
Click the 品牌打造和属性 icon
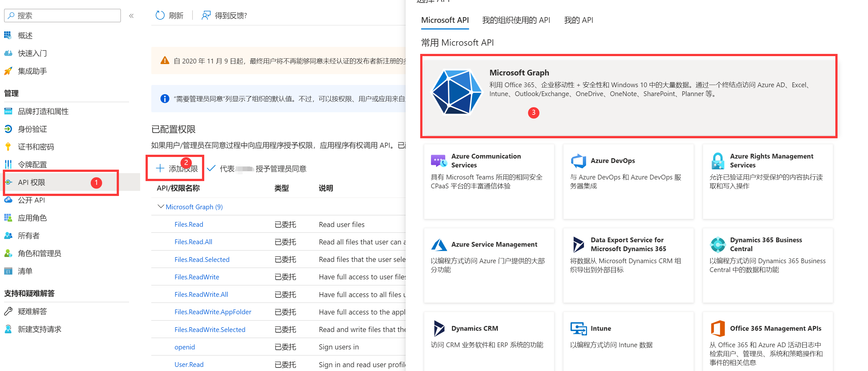pyautogui.click(x=8, y=111)
